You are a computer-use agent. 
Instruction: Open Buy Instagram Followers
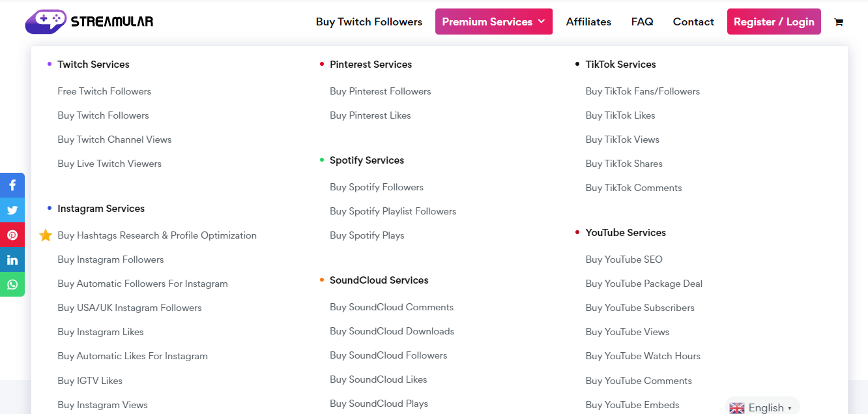coord(111,259)
